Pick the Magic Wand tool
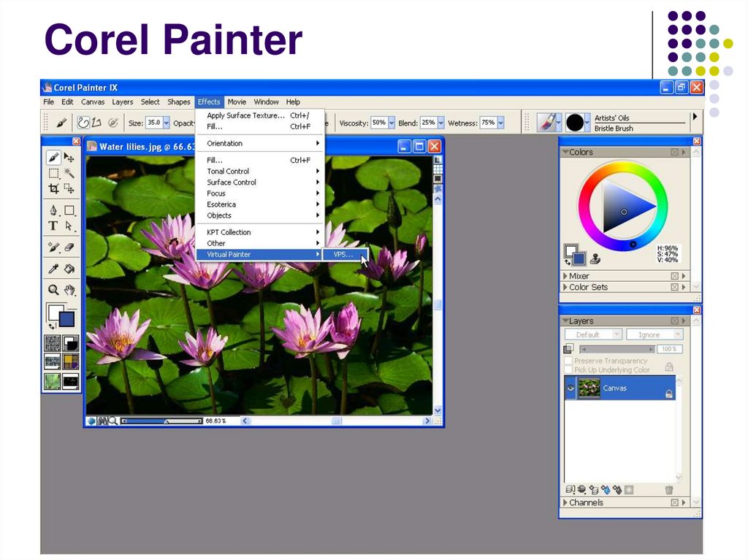 pos(69,173)
